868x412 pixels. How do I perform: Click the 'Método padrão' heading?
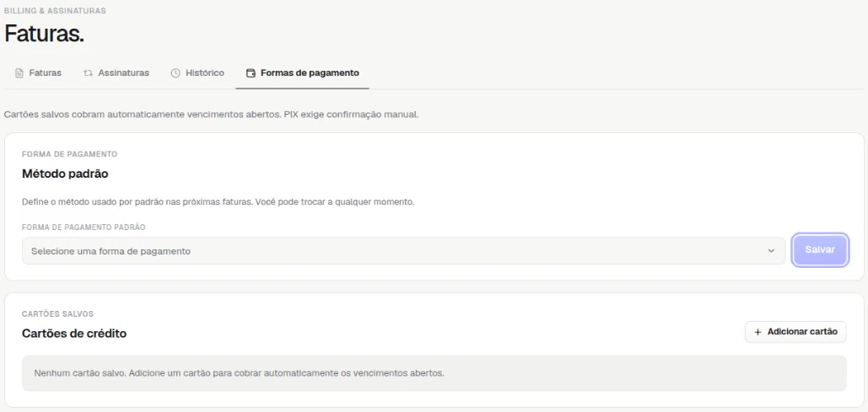[x=65, y=174]
